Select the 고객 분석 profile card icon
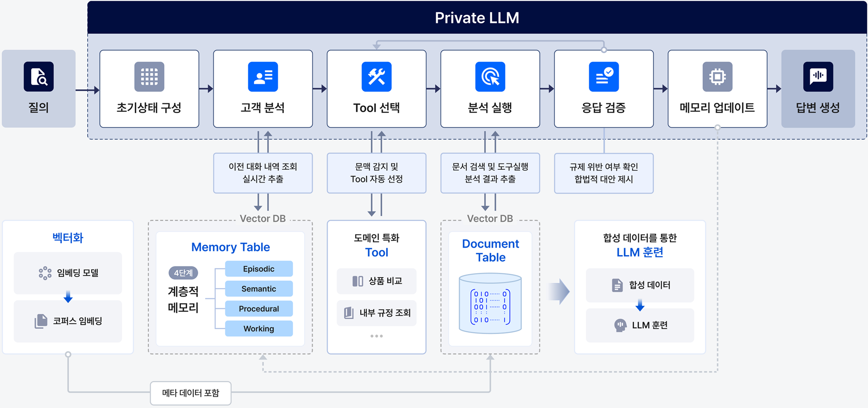 263,76
